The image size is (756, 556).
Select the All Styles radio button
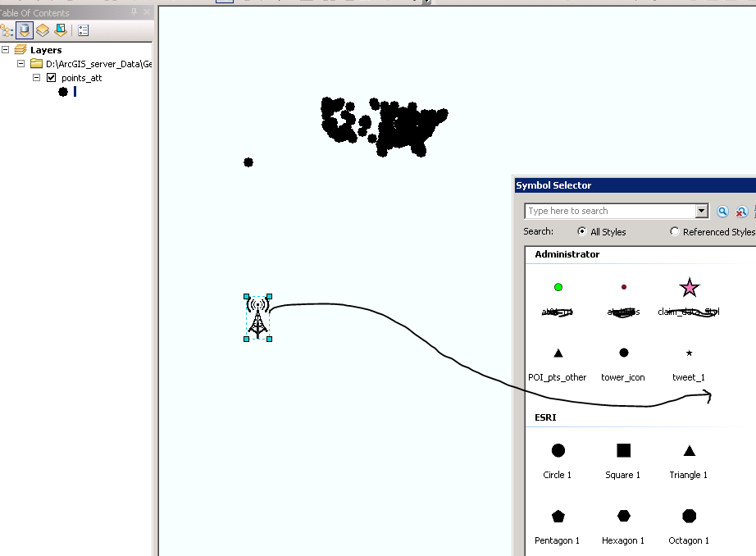(x=583, y=231)
